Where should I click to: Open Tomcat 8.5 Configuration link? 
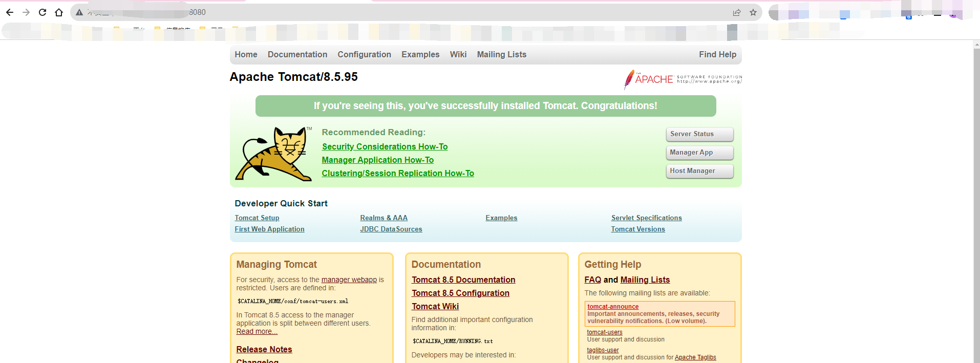click(460, 293)
